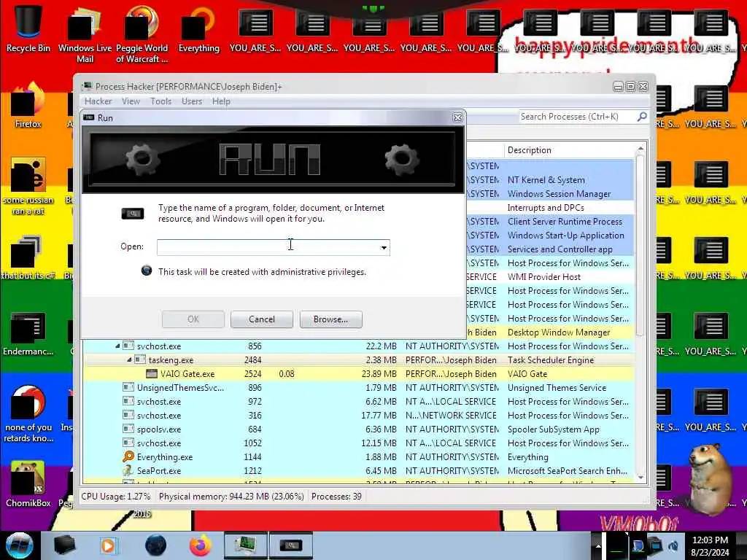
Task: Select the svchost.exe row with PID 316
Action: [x=358, y=415]
